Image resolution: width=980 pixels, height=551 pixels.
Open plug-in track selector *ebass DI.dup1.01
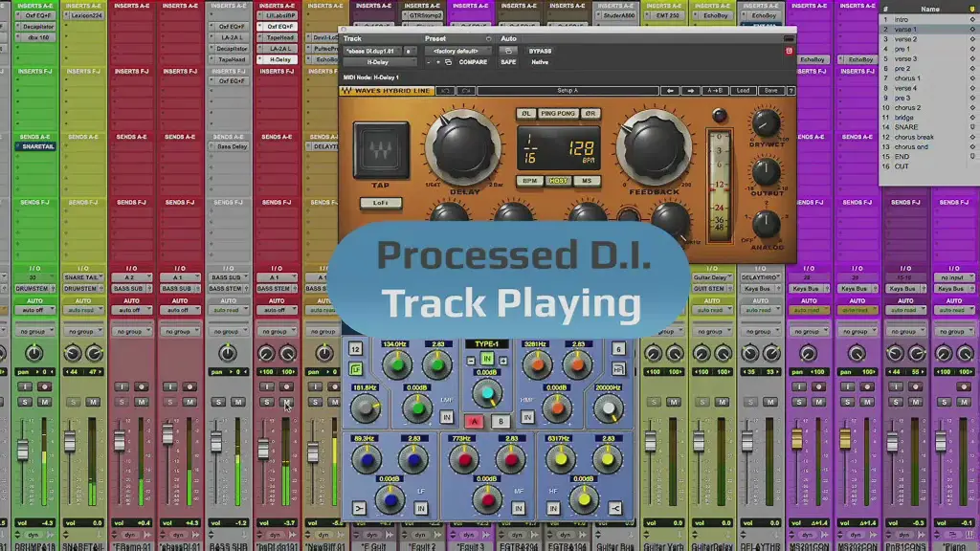point(371,52)
